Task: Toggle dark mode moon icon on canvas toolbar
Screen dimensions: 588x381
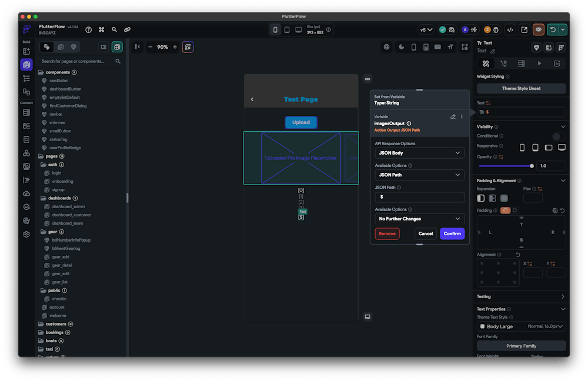Action: pyautogui.click(x=401, y=47)
